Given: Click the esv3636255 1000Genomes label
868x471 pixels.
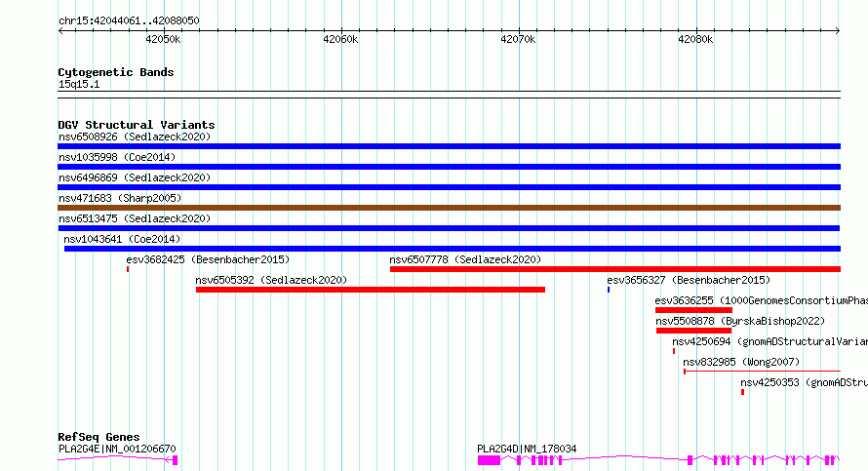Looking at the screenshot, I should [x=761, y=300].
